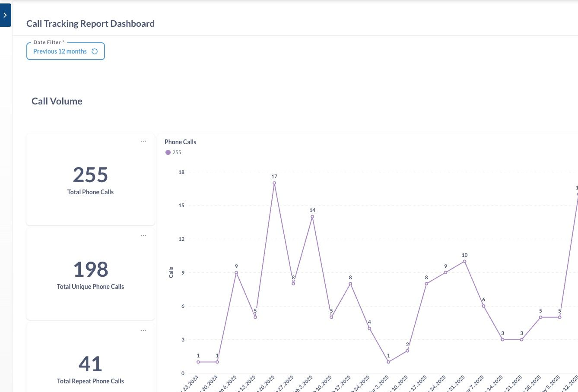Click the Phone Calls chart title
Image resolution: width=578 pixels, height=392 pixels.
[x=180, y=142]
